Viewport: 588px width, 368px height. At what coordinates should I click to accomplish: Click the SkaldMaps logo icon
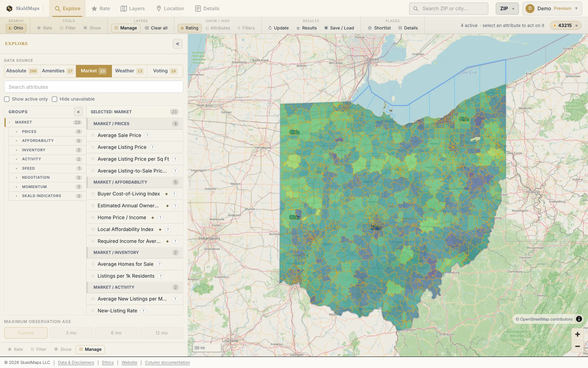[x=9, y=9]
